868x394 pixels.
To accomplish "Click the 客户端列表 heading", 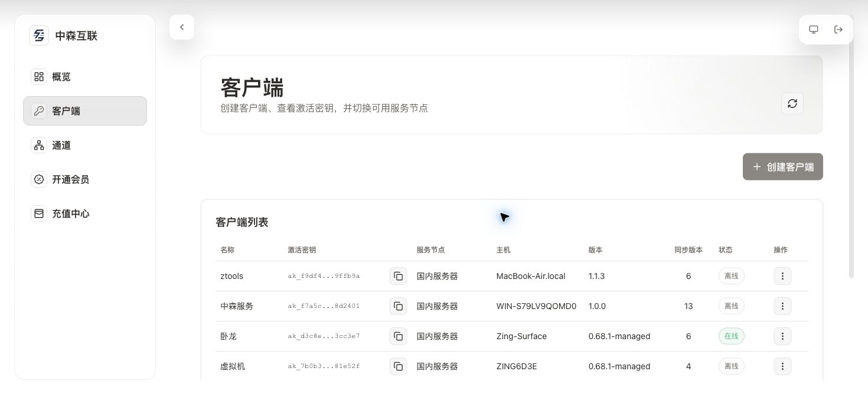I will 242,222.
